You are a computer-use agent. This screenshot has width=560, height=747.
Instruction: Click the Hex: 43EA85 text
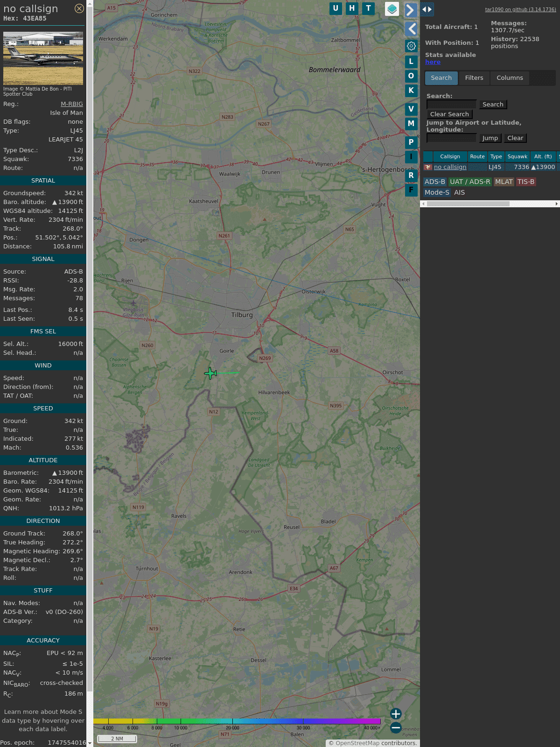click(25, 19)
